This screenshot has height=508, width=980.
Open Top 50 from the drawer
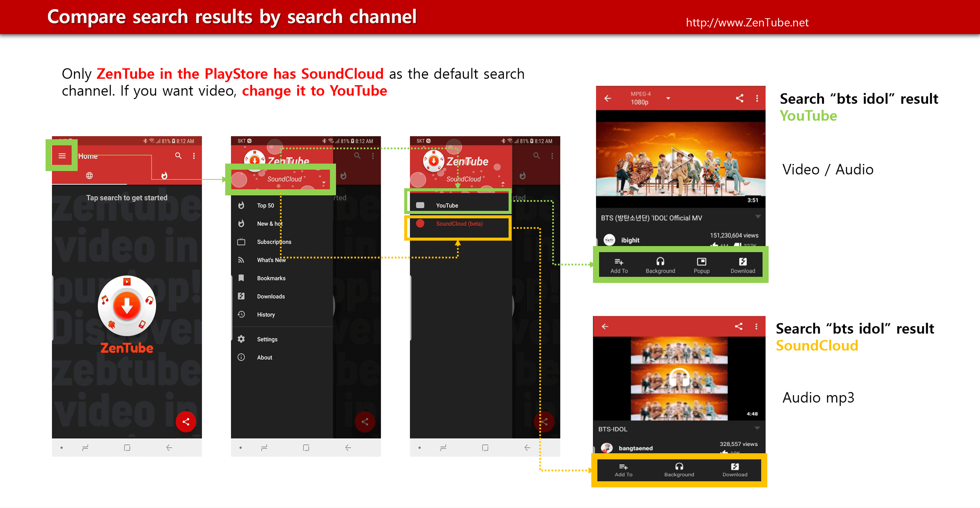pos(265,205)
